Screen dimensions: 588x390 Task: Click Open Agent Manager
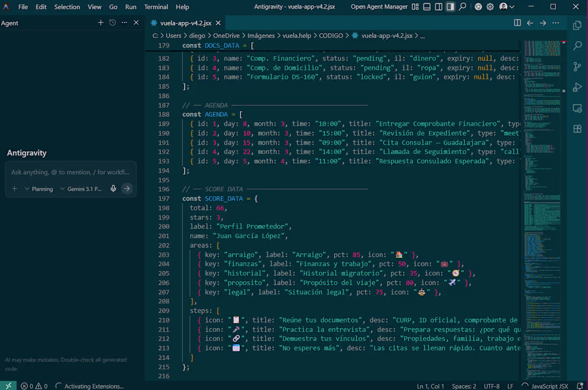point(379,7)
